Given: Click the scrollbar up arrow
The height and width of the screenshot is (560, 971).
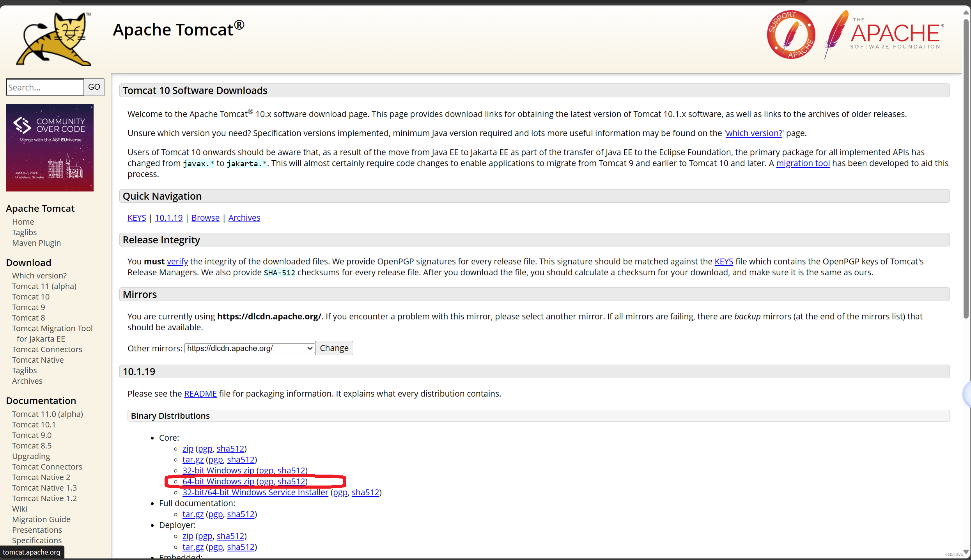Looking at the screenshot, I should click(966, 12).
